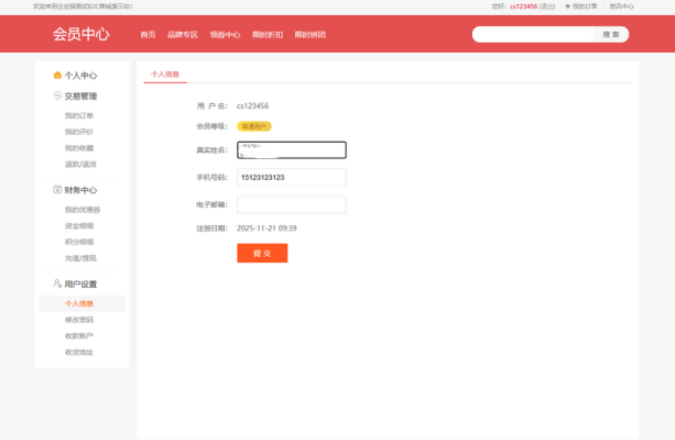
Task: Click the 交易管理 section icon
Action: pyautogui.click(x=57, y=96)
